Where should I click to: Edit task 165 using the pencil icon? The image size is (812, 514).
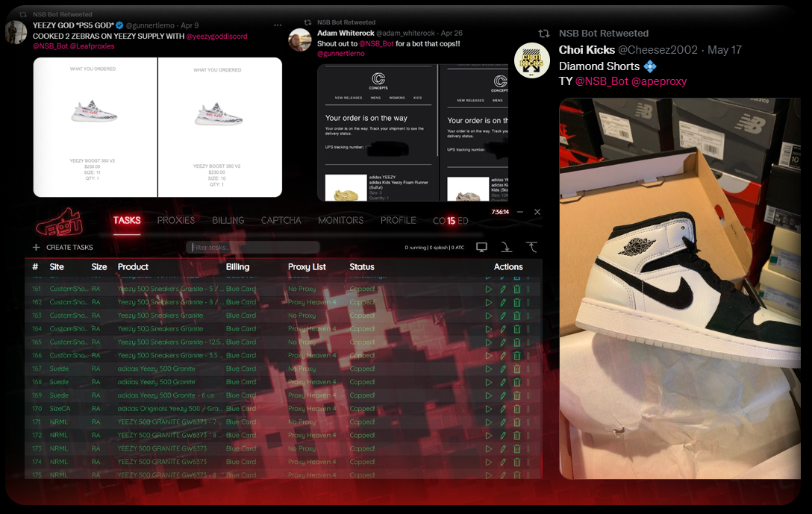point(503,342)
